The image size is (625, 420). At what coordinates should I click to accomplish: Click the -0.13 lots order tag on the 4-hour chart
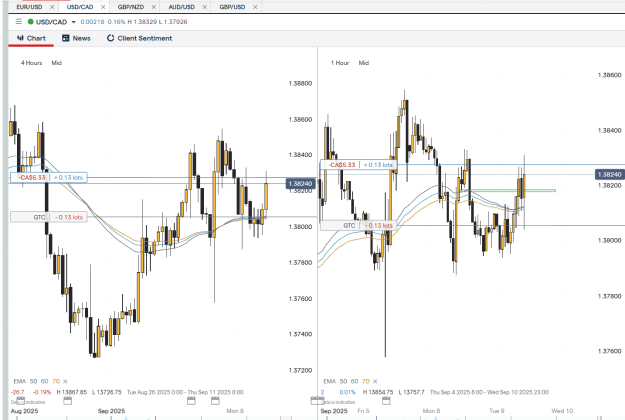[x=69, y=217]
